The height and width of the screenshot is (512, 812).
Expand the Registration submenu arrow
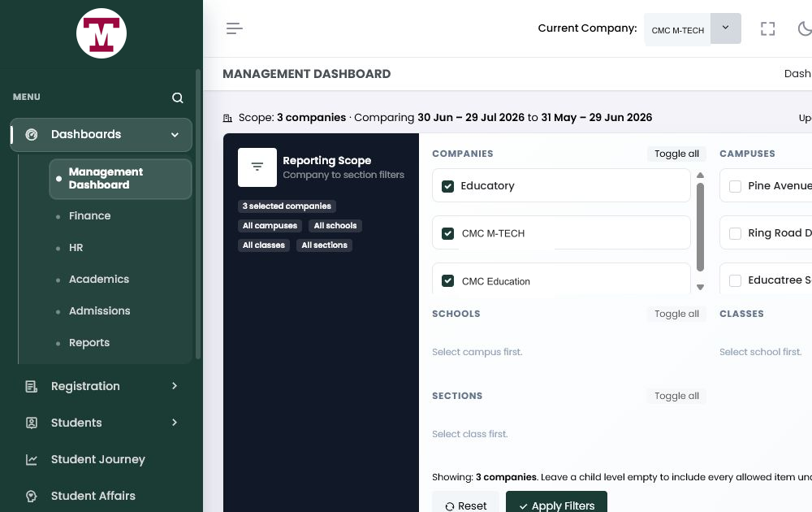point(175,385)
